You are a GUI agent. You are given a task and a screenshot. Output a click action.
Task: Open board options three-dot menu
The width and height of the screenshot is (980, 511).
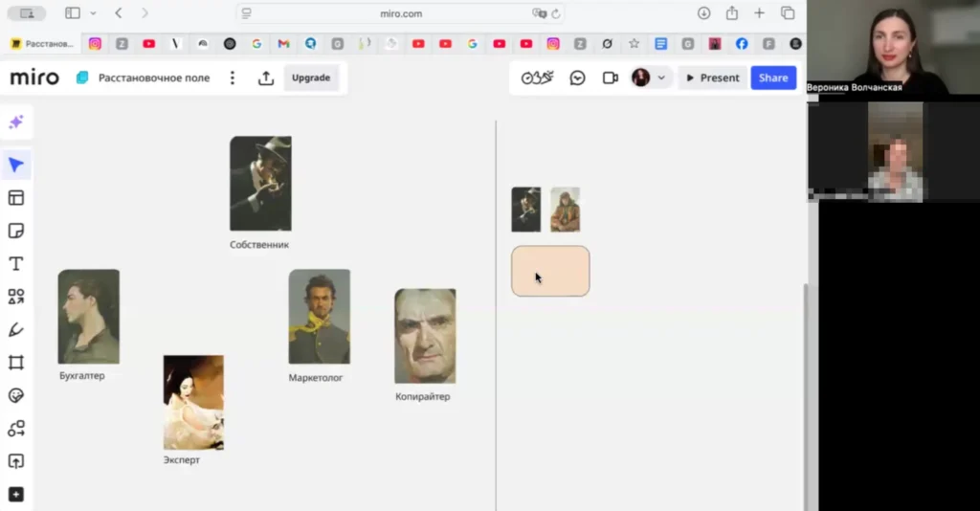point(233,78)
